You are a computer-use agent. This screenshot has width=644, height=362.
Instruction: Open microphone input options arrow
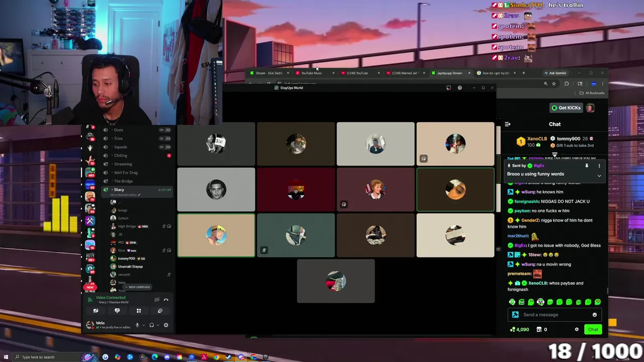[143, 325]
